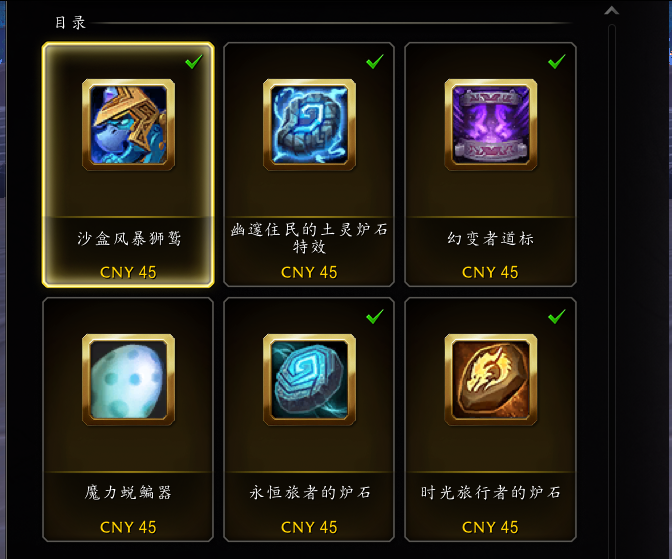Click the 永恒旅者的炉石 teal stone icon

309,379
